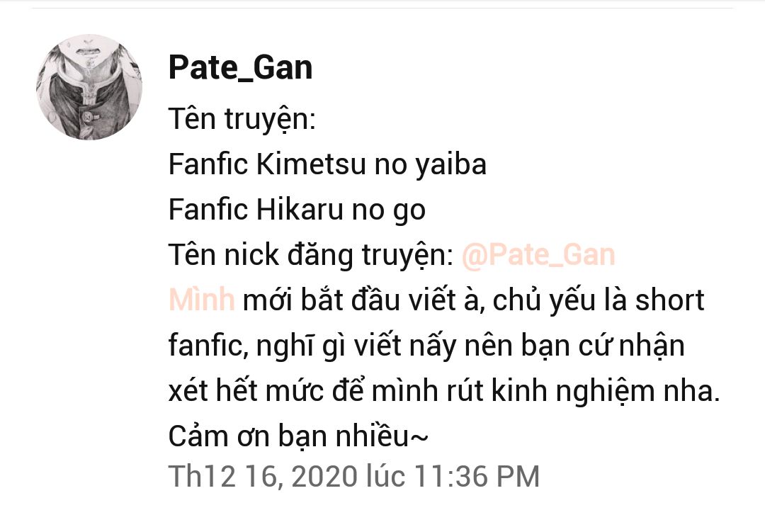The image size is (765, 532).
Task: Open Pate_Gan's profile avatar picture
Action: tap(89, 87)
